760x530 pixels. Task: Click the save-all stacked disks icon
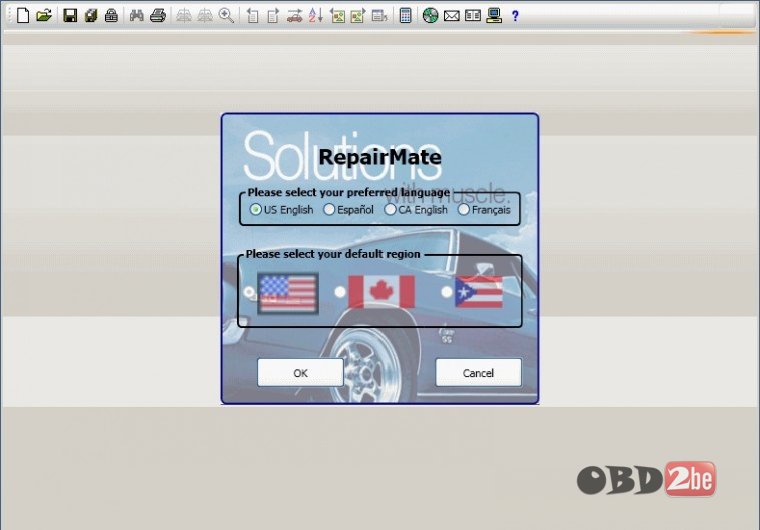pos(91,16)
